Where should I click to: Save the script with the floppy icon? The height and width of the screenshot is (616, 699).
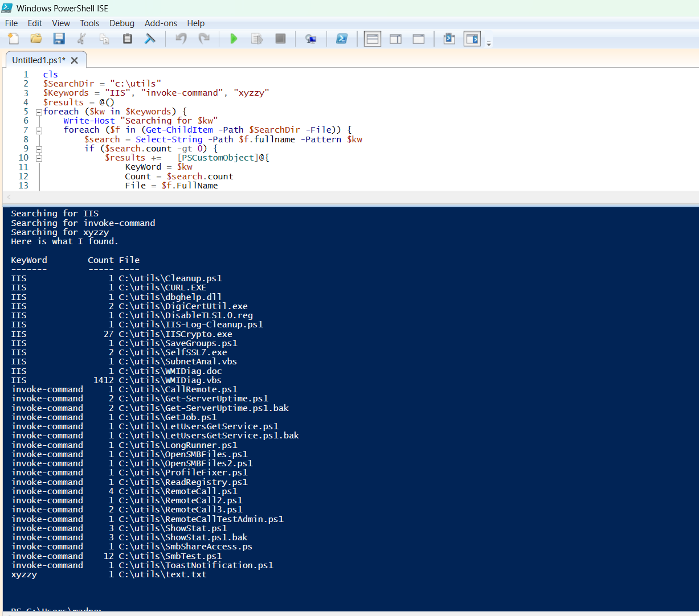point(59,39)
